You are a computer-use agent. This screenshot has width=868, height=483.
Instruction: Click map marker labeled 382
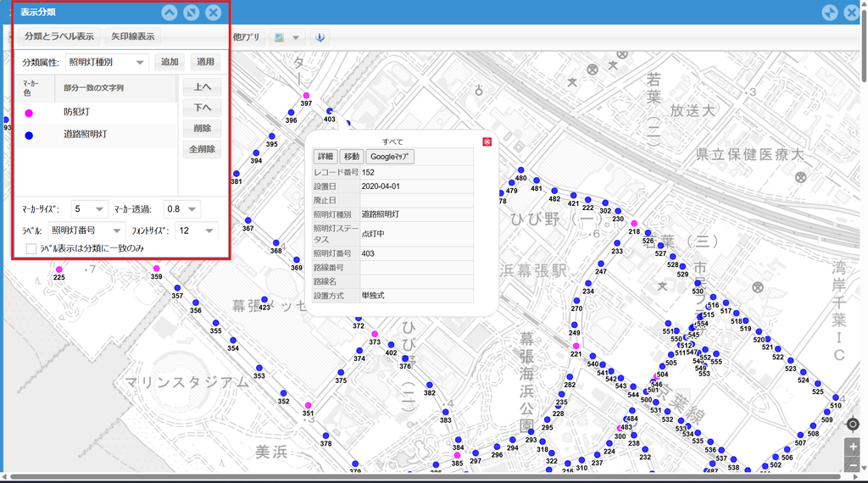tap(430, 385)
